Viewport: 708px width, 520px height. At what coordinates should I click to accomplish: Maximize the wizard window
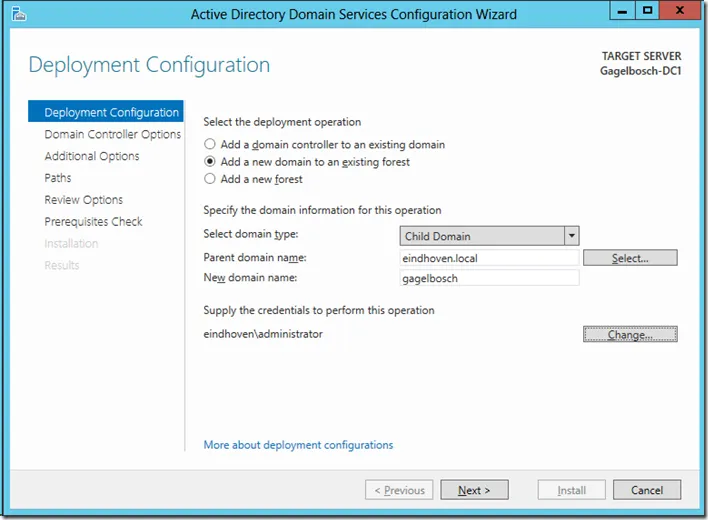tap(647, 10)
